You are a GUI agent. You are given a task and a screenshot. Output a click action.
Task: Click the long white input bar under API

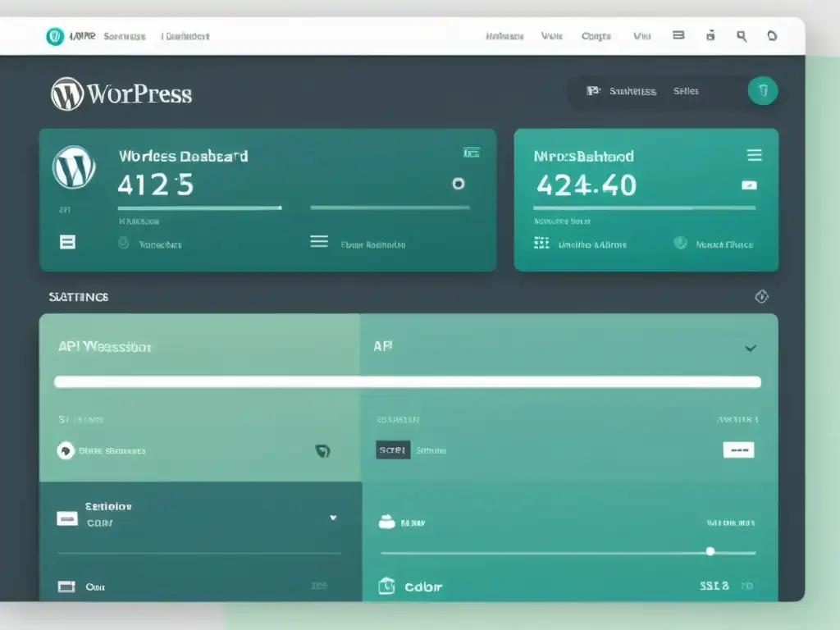pyautogui.click(x=408, y=382)
